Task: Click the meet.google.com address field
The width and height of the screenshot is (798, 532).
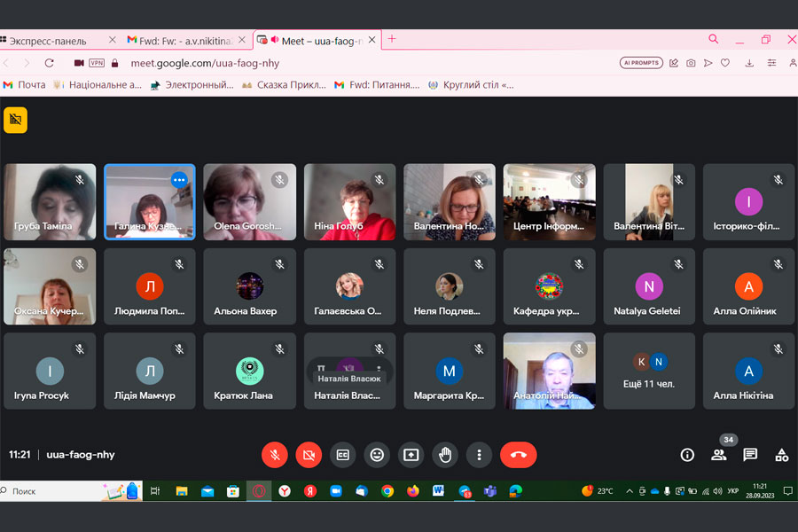Action: click(x=205, y=63)
